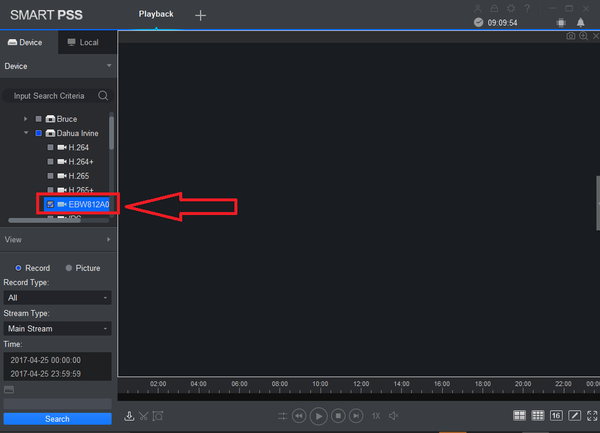Open the Stream Type Main Stream dropdown
This screenshot has width=600, height=433.
pos(57,329)
